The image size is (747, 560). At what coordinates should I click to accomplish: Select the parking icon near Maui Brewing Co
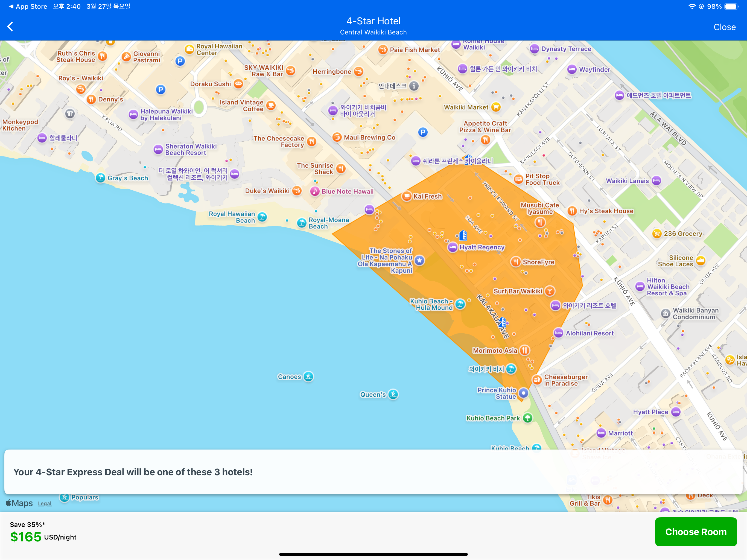point(423,132)
